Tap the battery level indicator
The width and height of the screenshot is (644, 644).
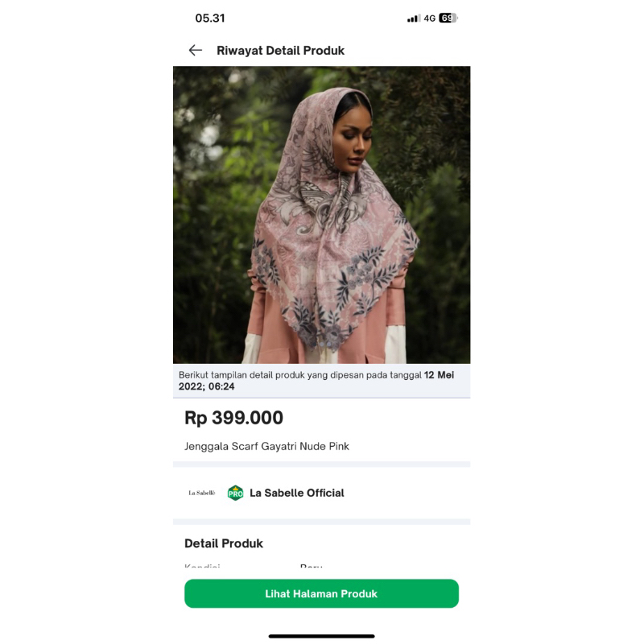[x=448, y=19]
